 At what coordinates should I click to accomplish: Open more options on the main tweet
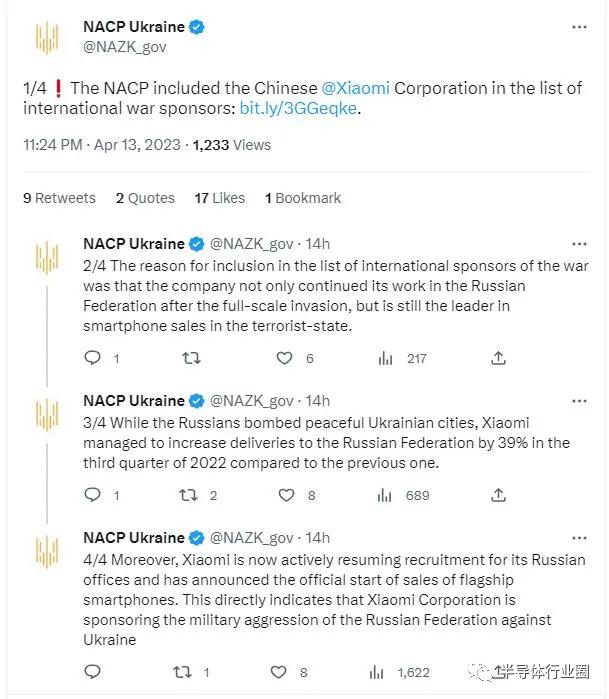coord(579,27)
